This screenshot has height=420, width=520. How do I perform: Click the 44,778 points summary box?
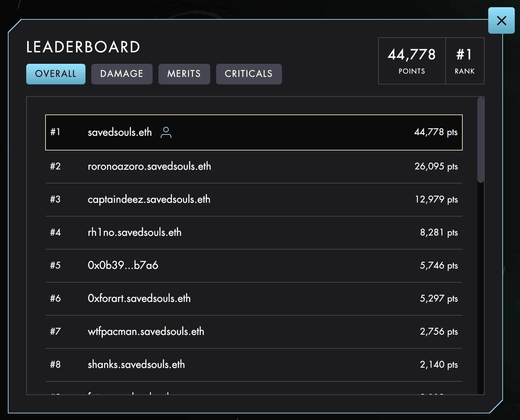pyautogui.click(x=412, y=61)
